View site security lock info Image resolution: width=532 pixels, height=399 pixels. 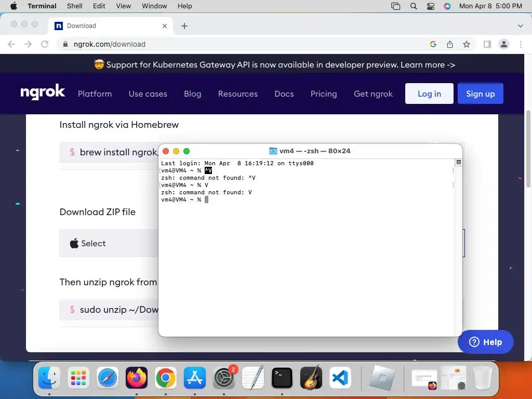coord(65,44)
